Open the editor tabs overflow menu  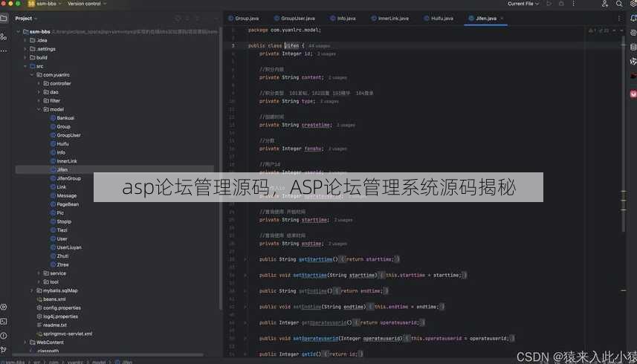click(619, 19)
